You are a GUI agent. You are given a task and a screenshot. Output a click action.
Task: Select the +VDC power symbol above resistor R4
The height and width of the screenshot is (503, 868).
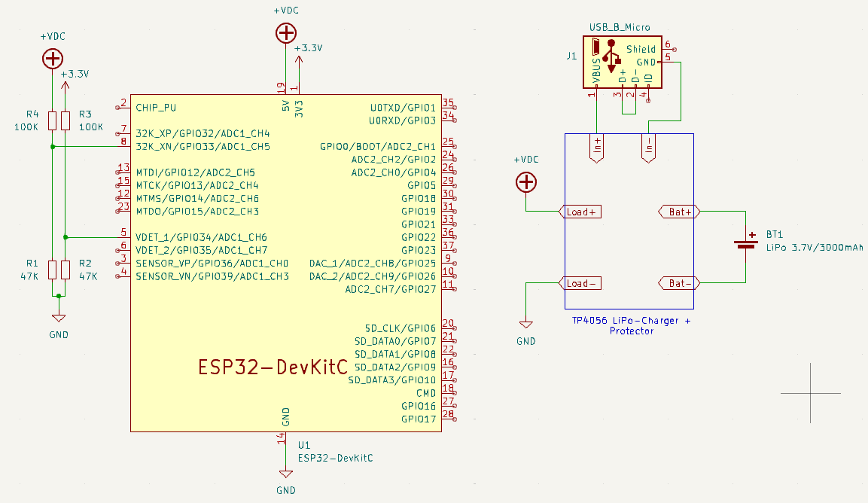[x=53, y=58]
